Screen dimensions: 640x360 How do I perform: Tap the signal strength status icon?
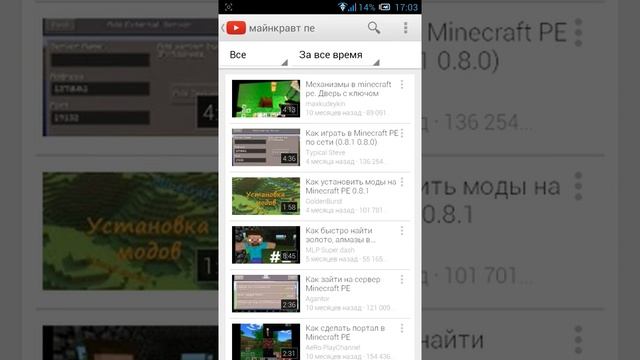[x=352, y=7]
